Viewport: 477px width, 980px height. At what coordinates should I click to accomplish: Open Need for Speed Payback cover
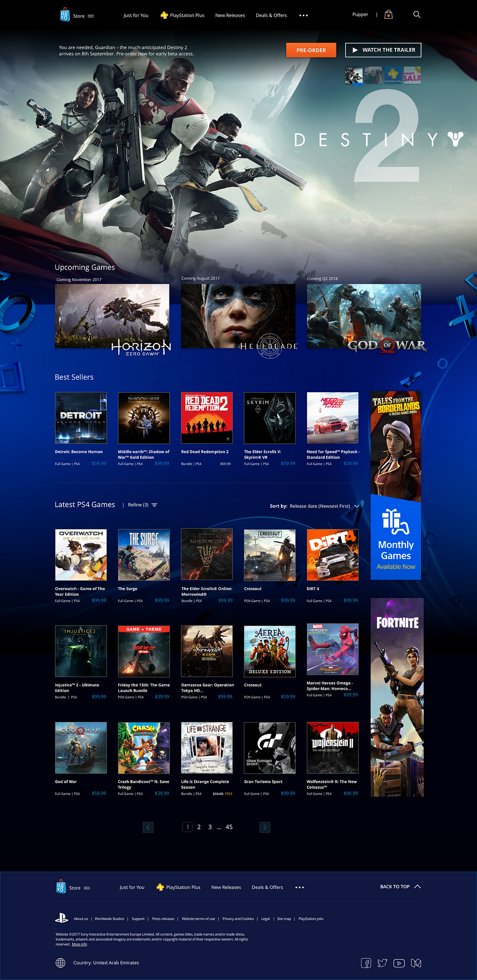point(333,418)
